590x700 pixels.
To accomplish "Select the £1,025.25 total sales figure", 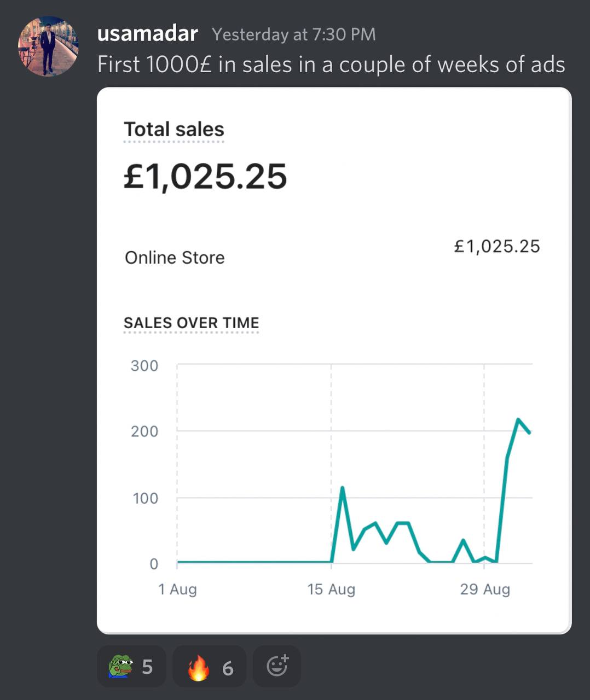I will coord(205,176).
